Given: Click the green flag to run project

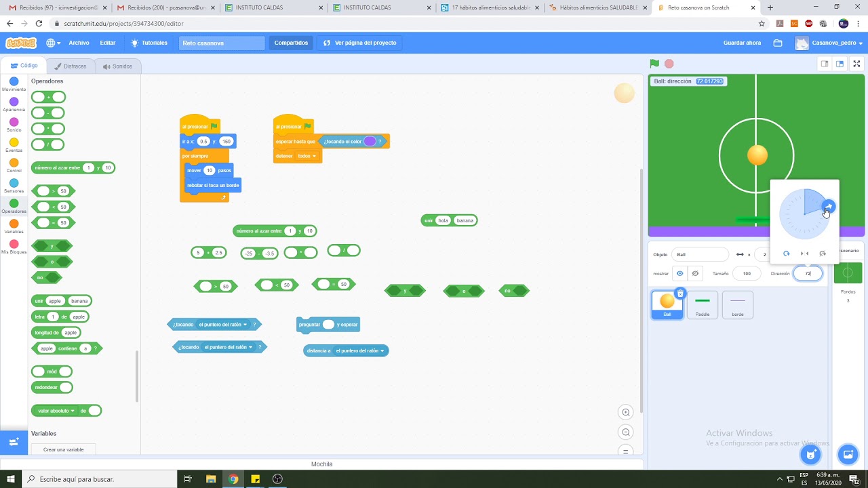Looking at the screenshot, I should [x=654, y=64].
